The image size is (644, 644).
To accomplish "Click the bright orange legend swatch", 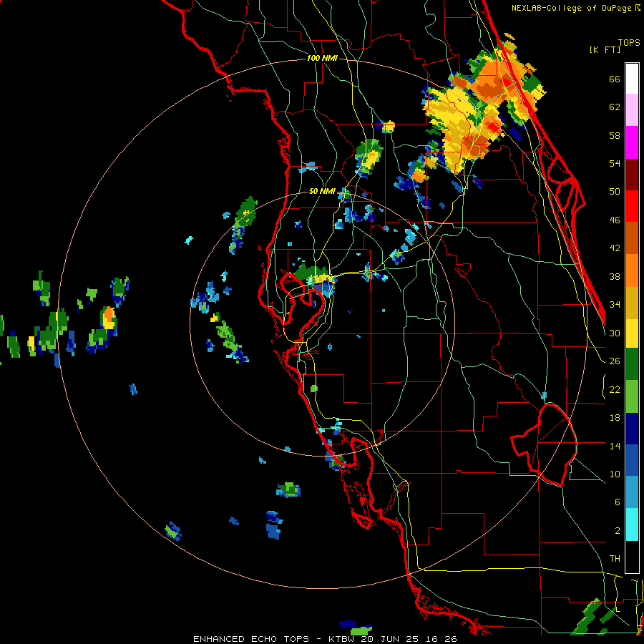I will (x=632, y=270).
